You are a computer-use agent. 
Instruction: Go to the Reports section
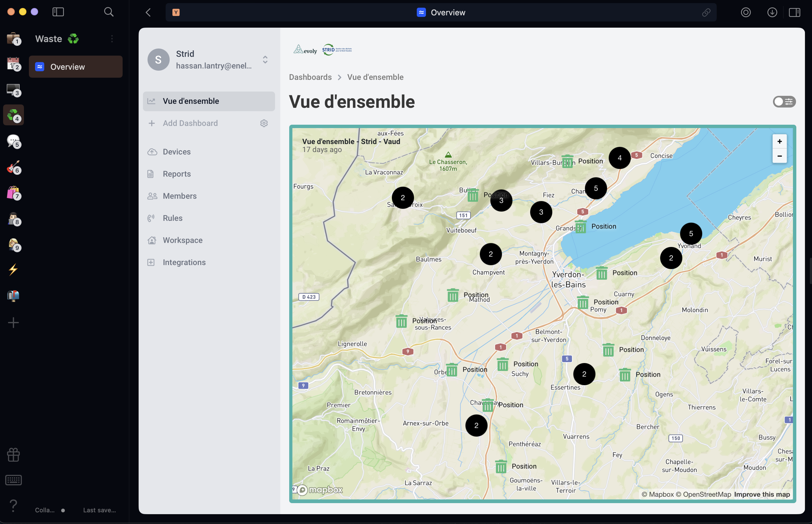176,174
